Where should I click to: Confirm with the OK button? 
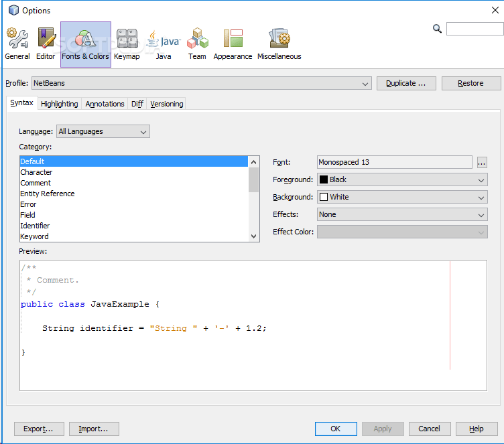tap(336, 429)
